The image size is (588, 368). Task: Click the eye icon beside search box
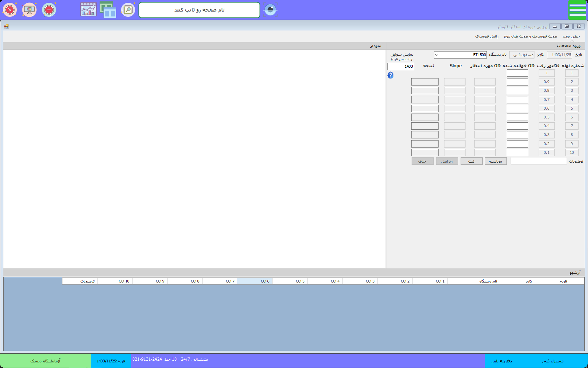point(270,10)
